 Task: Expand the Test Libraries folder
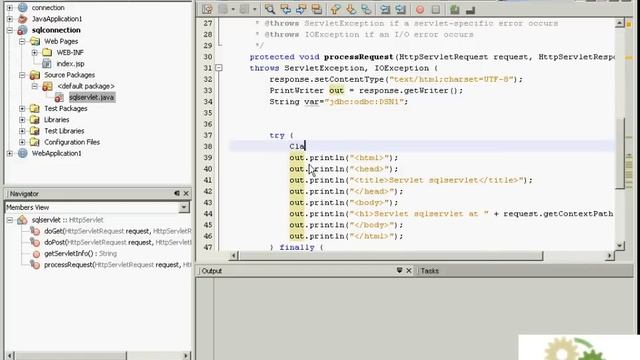[22, 131]
